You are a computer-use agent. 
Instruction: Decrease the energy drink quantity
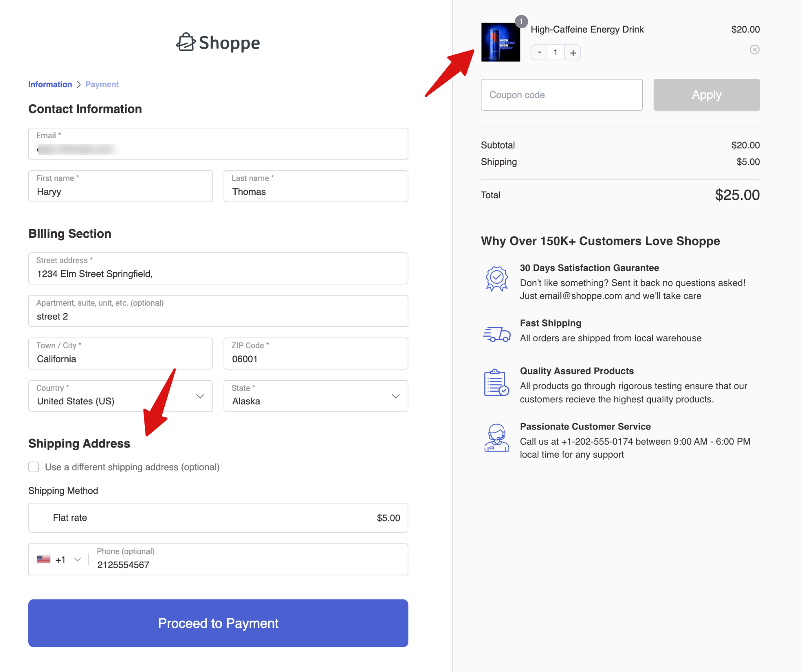[539, 52]
